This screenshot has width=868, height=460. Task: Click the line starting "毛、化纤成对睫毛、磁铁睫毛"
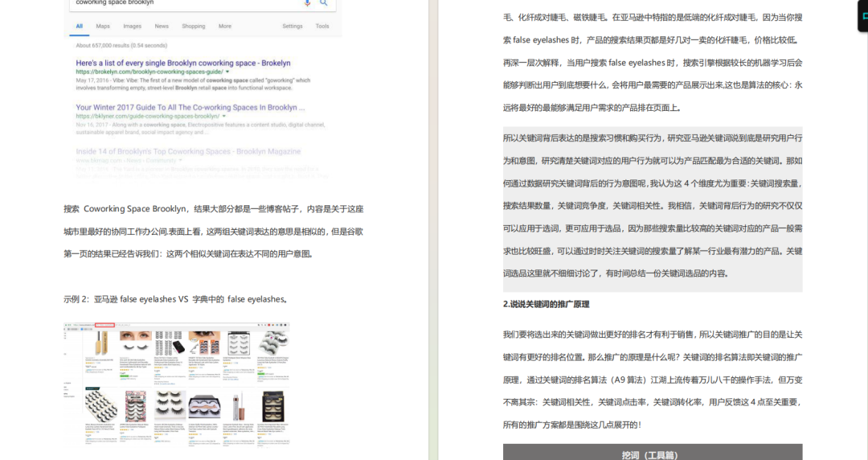tap(653, 17)
